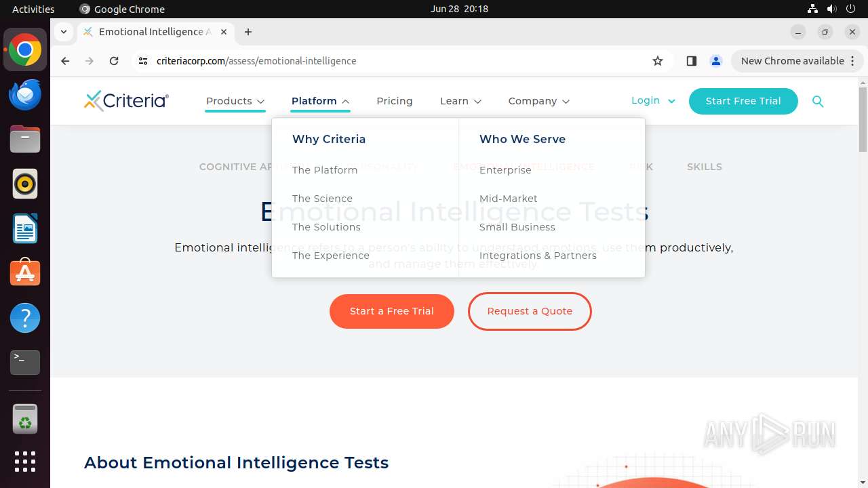Screen dimensions: 868x488
Task: Launch Google Chrome from the dock
Action: click(x=25, y=50)
